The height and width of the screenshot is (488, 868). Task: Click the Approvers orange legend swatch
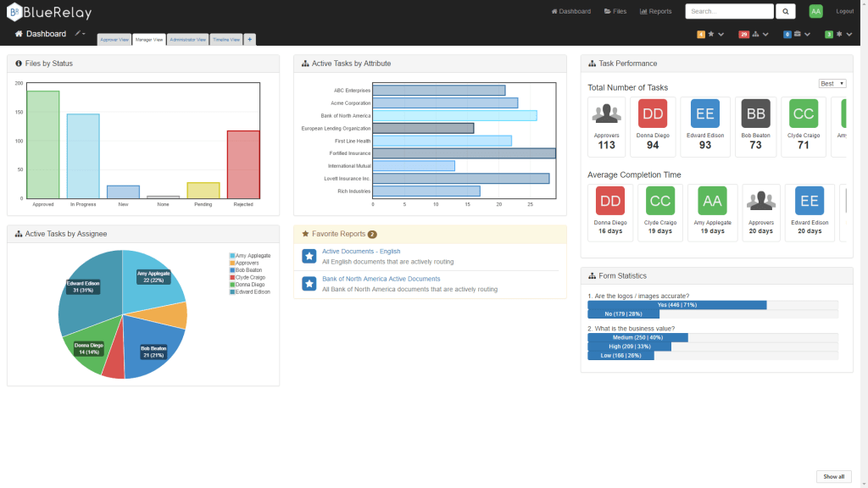(x=232, y=263)
